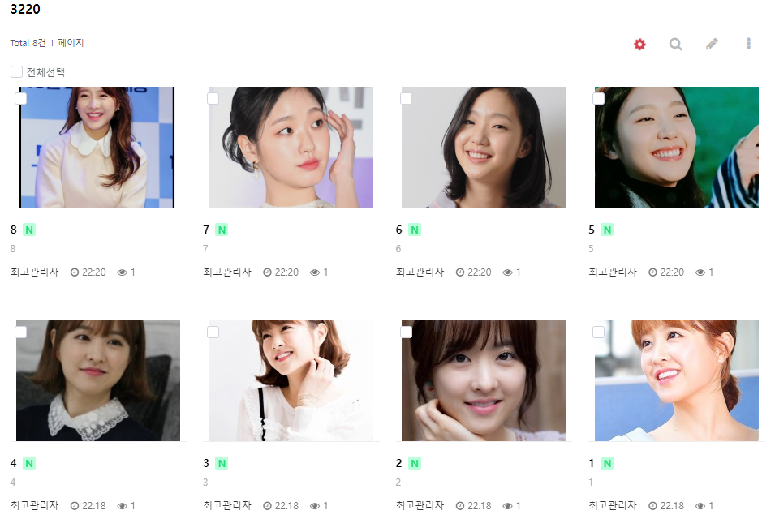
Task: Toggle the 전체선택 select-all checkbox
Action: coord(16,72)
